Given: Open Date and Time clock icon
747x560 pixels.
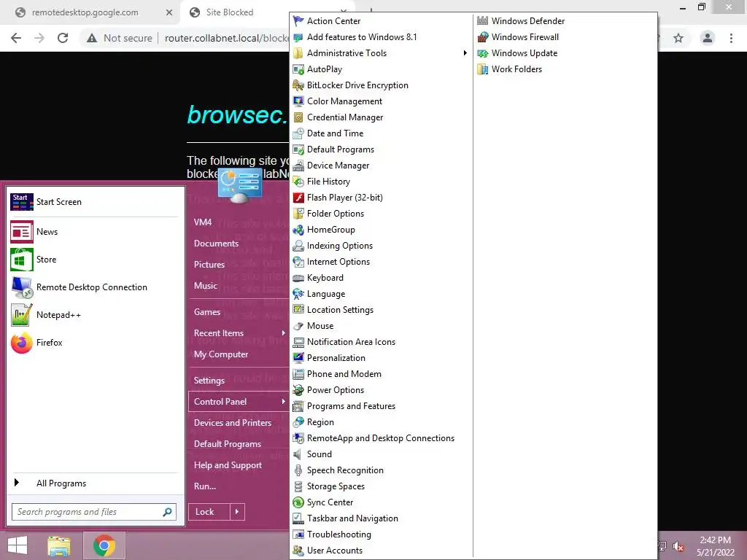Looking at the screenshot, I should [x=298, y=133].
